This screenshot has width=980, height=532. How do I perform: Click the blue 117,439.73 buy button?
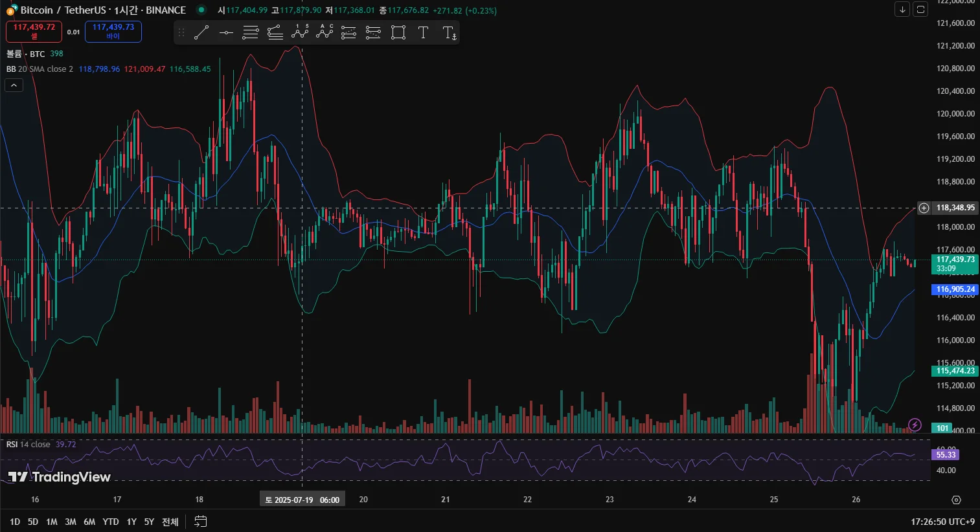pos(113,31)
